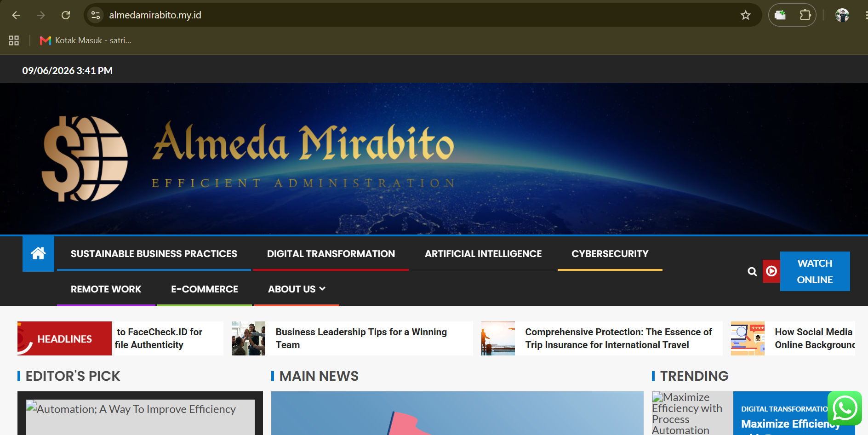Navigate to the E-Commerce category

205,289
